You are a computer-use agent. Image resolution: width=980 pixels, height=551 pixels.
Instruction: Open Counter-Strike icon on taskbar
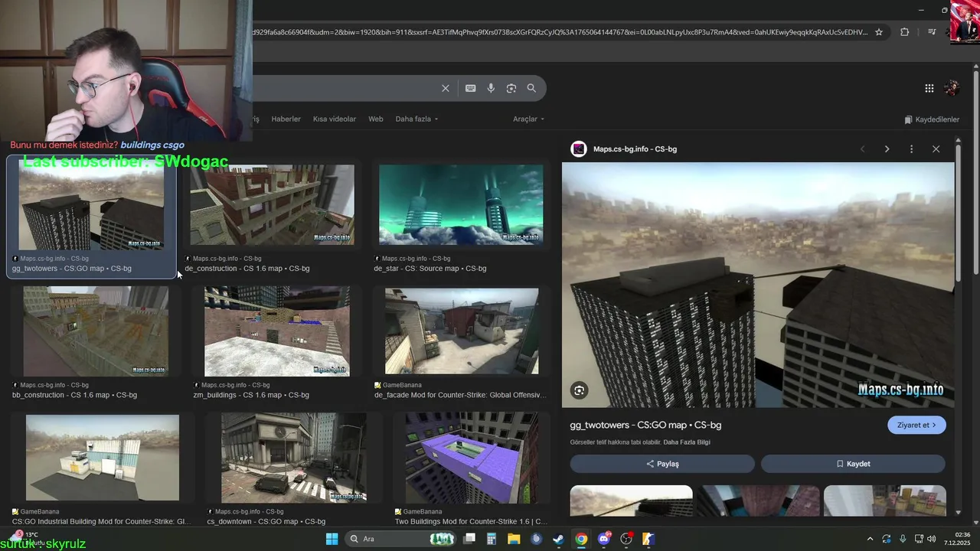coord(648,539)
